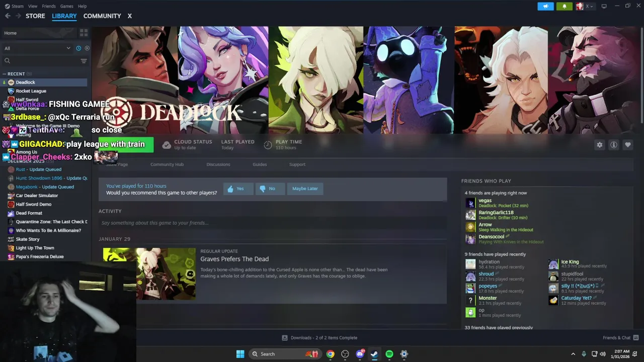Open the Guides link
The width and height of the screenshot is (644, 362).
pos(260,164)
